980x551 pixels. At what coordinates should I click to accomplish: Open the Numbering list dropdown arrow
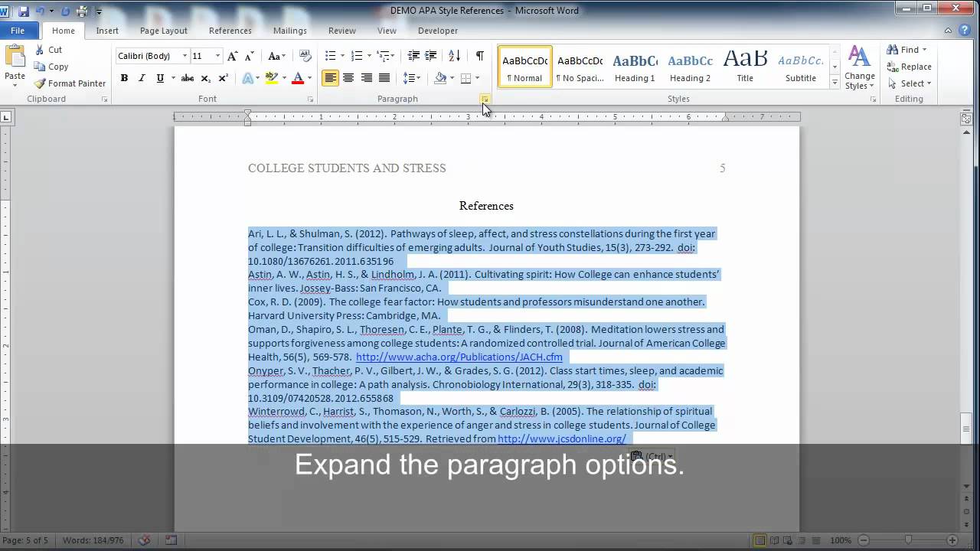pyautogui.click(x=369, y=56)
